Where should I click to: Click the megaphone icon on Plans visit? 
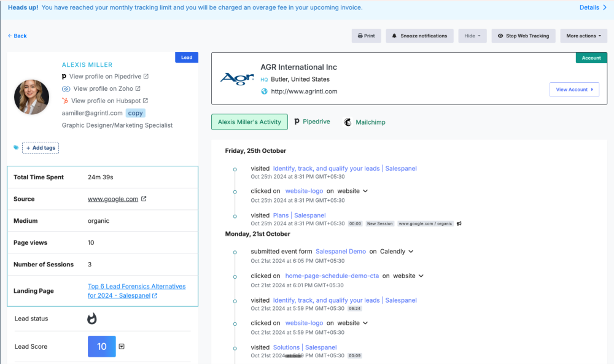459,223
